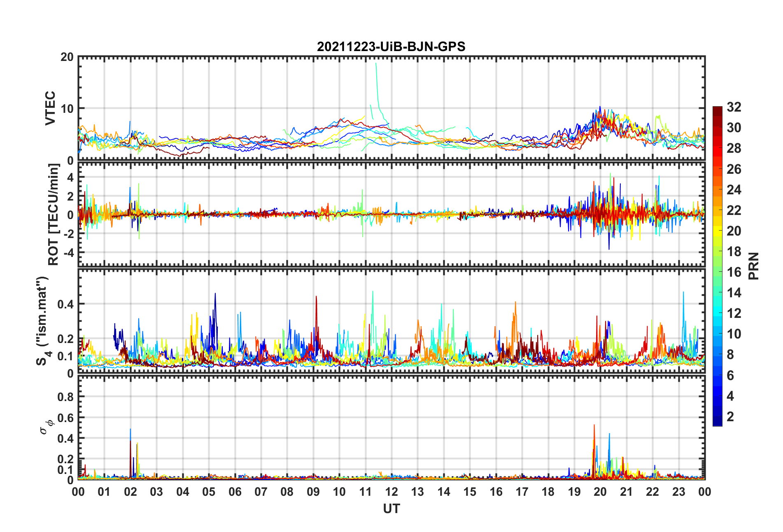This screenshot has width=783, height=532.
Task: Click the "2" tick on the ROT axis
Action: [70, 196]
